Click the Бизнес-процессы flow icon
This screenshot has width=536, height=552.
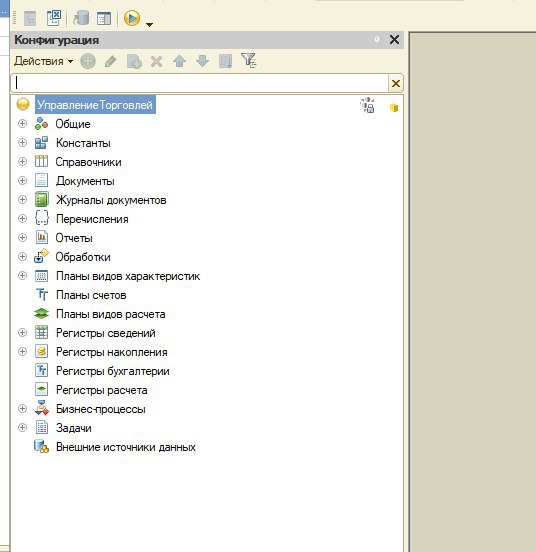(x=42, y=408)
